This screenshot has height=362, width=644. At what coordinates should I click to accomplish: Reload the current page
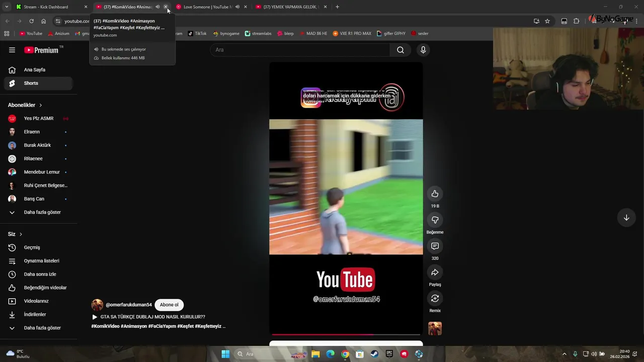(x=31, y=21)
